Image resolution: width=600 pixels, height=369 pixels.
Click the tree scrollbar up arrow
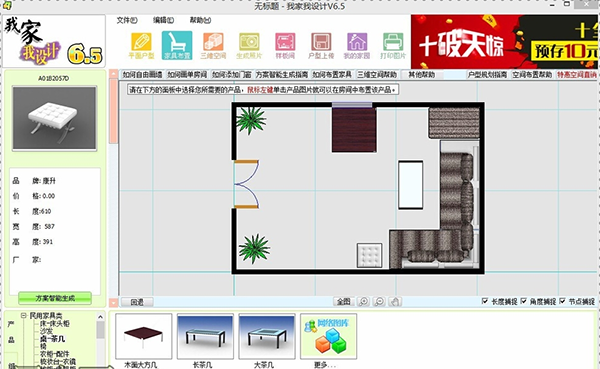[100, 317]
